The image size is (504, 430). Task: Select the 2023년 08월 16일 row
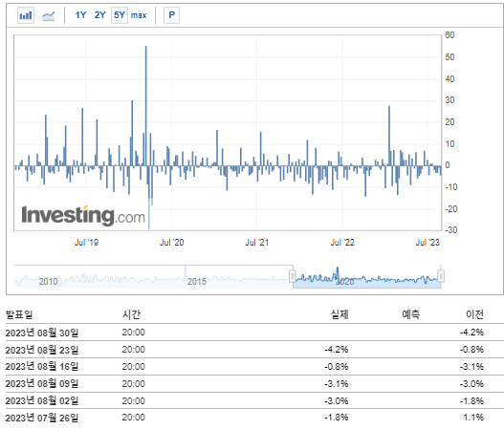254,366
